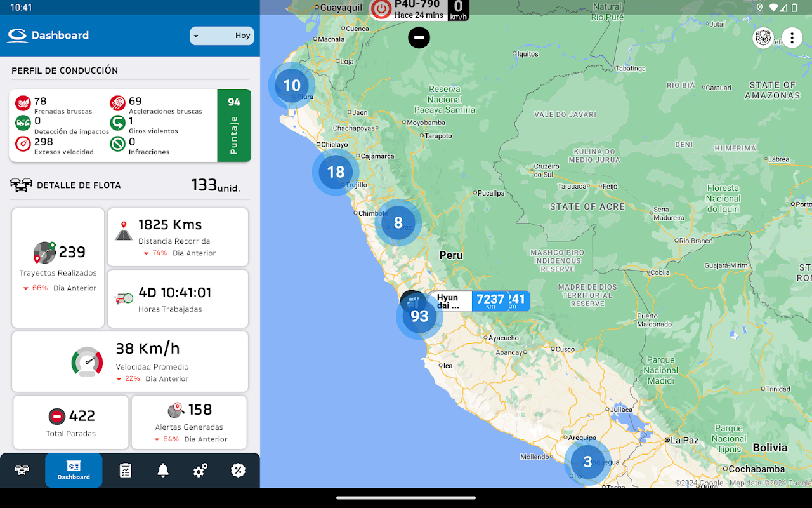
Task: Click the 133 unid. fleet count
Action: pyautogui.click(x=216, y=185)
